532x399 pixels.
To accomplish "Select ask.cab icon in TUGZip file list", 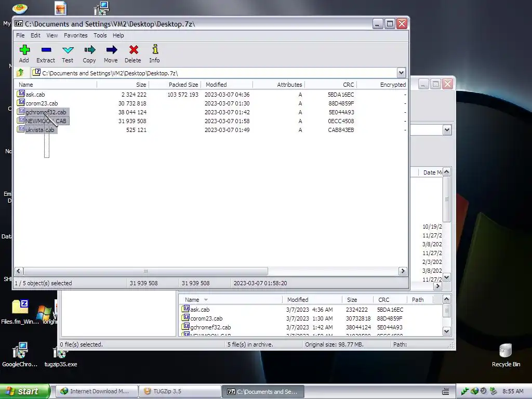I will coord(185,309).
